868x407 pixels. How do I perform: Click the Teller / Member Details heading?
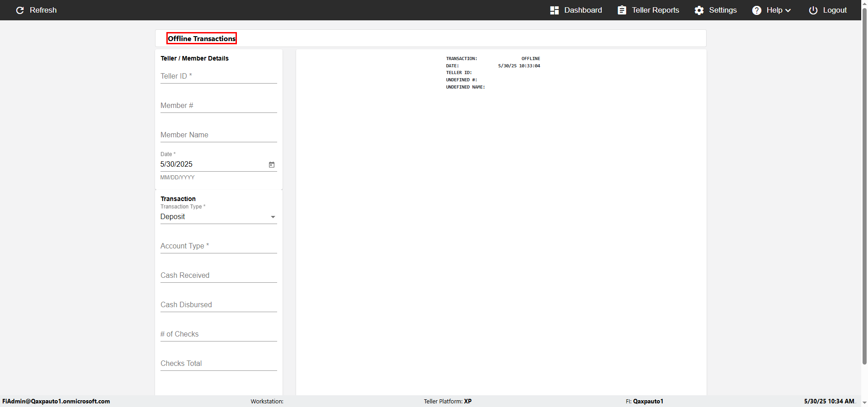click(194, 58)
